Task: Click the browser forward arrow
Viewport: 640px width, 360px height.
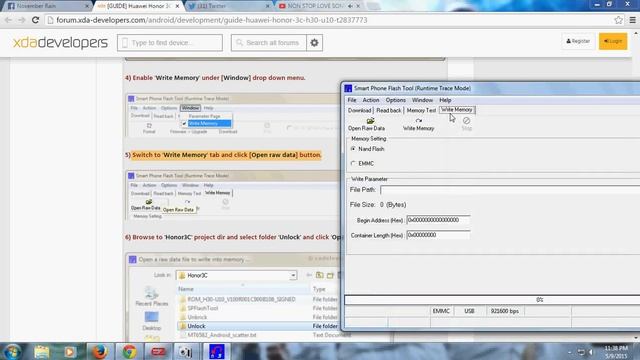Action: (22, 20)
